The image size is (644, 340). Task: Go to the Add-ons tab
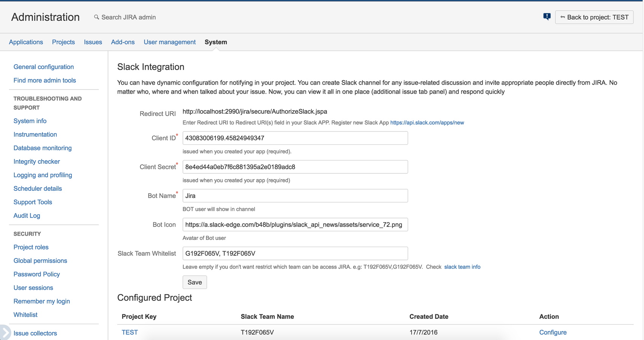tap(123, 42)
